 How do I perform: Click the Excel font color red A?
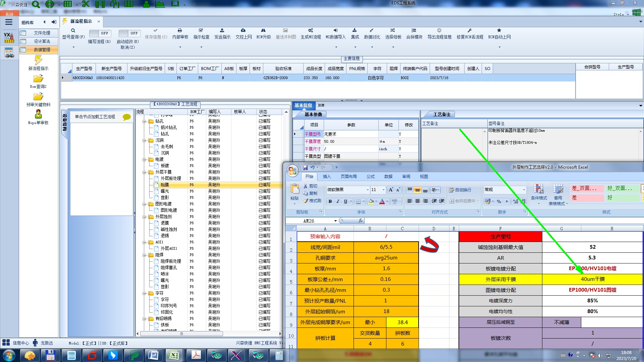pyautogui.click(x=382, y=201)
